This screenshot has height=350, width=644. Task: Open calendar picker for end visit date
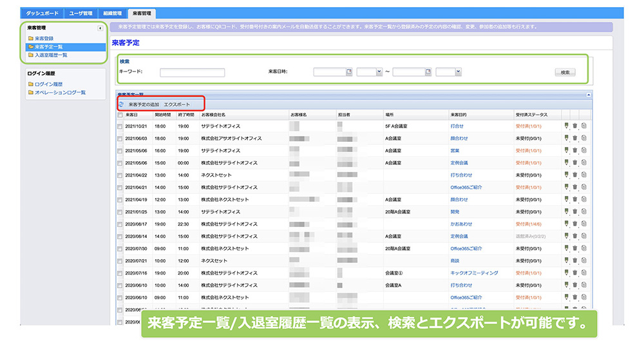coord(428,72)
